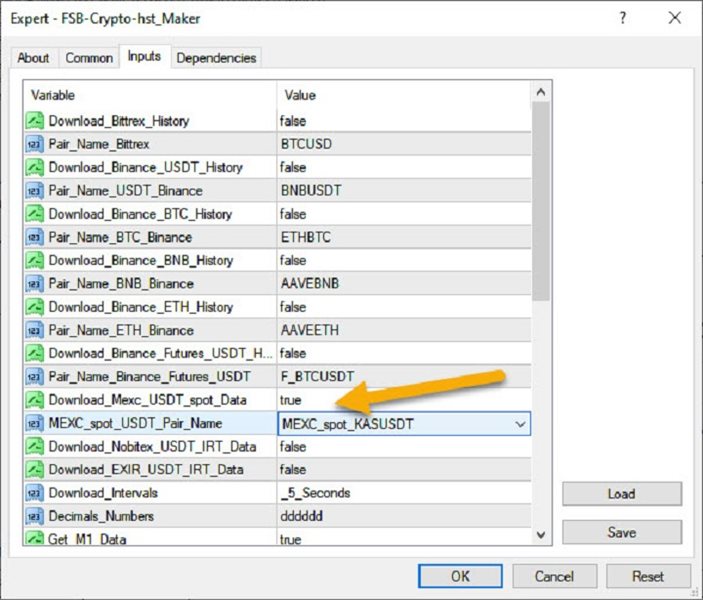Select the false value of Download_Bittrex_History
The height and width of the screenshot is (600, 703).
pyautogui.click(x=404, y=121)
